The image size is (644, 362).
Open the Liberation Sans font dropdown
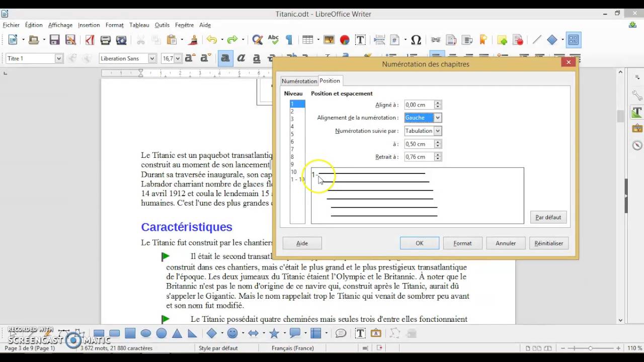(152, 58)
